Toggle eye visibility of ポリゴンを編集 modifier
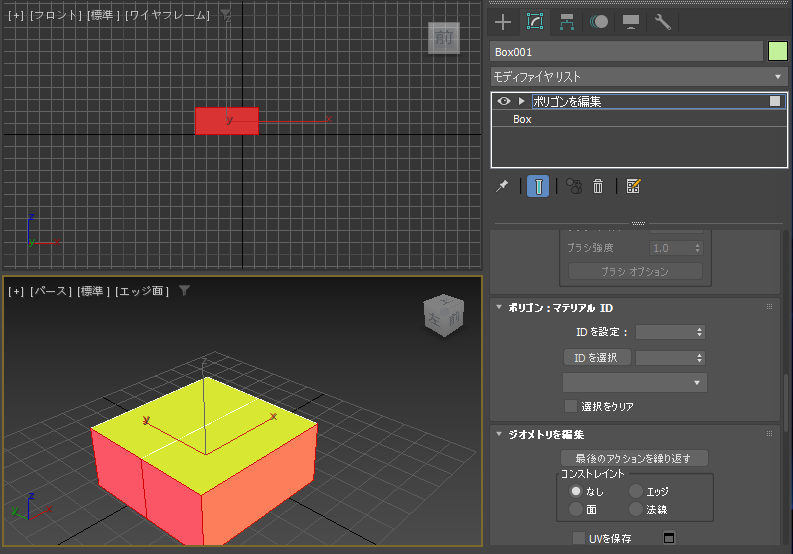Image resolution: width=793 pixels, height=554 pixels. coord(503,101)
